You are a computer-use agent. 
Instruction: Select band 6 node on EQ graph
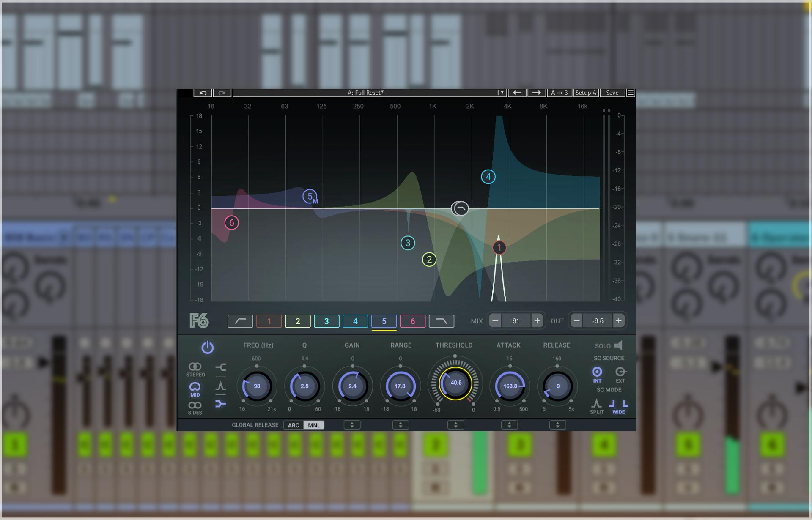(231, 223)
